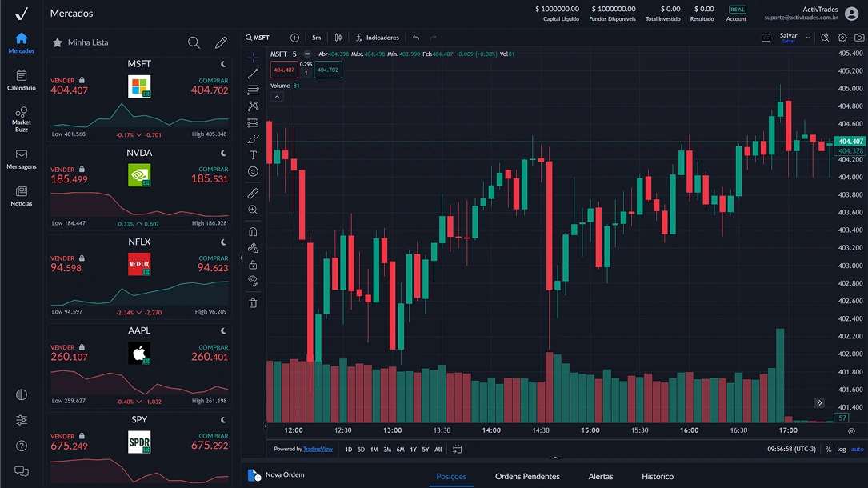This screenshot has width=868, height=488.
Task: Open the Mensagens inbox
Action: pos(21,158)
